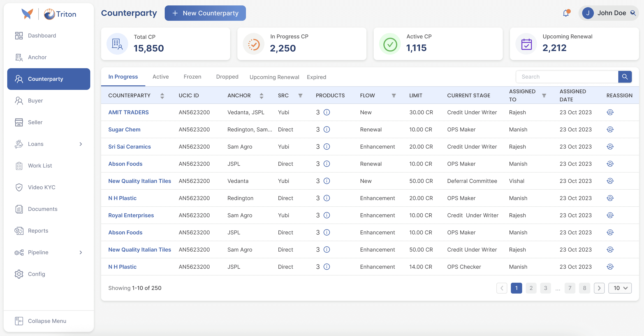The width and height of the screenshot is (644, 336).
Task: Switch to the Frozen tab
Action: point(192,77)
